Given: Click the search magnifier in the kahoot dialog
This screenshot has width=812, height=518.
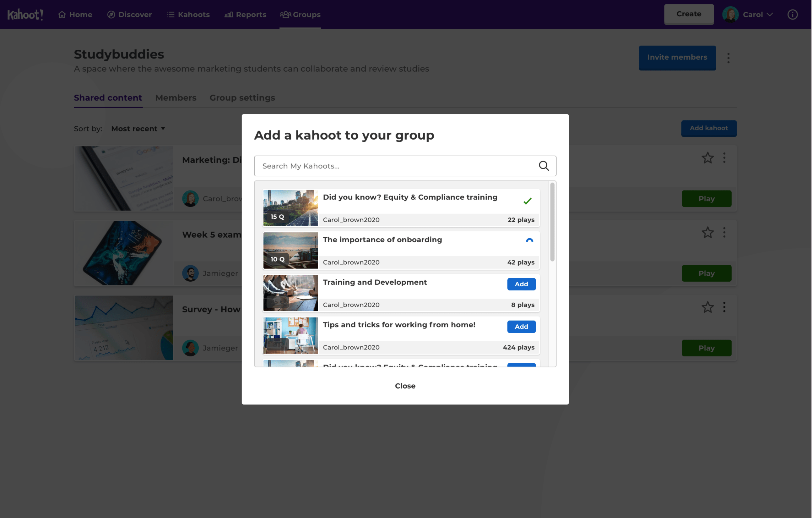Looking at the screenshot, I should tap(543, 166).
